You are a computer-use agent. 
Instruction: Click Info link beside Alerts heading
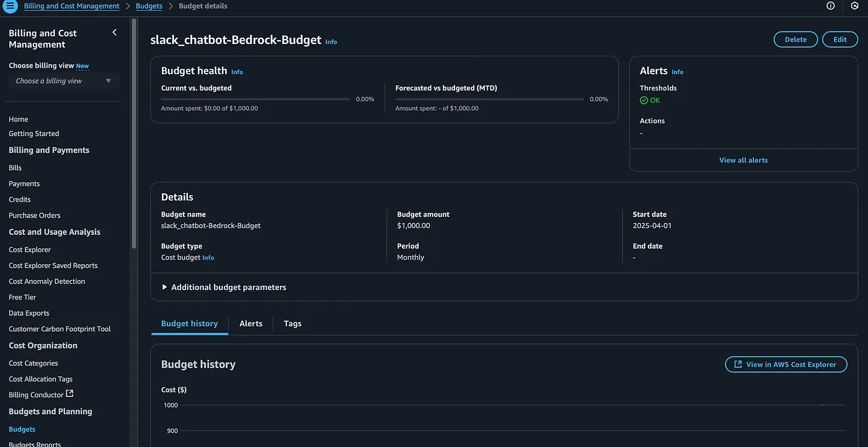click(x=678, y=72)
